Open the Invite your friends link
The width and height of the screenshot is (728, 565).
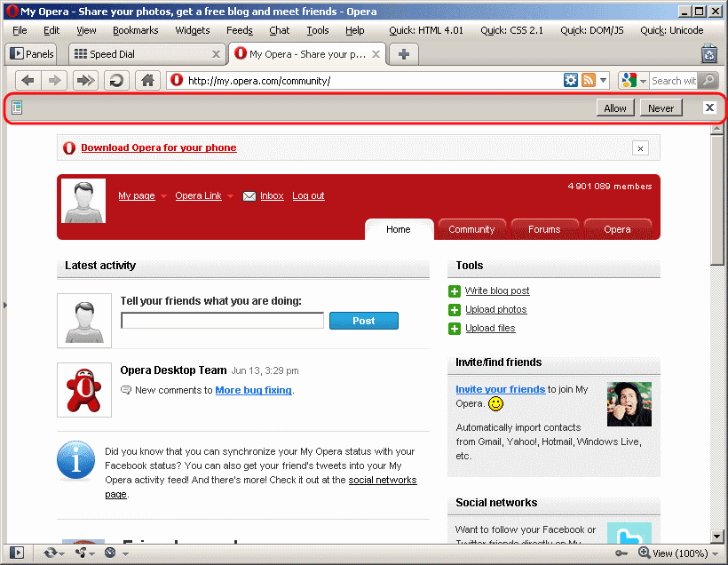tap(500, 389)
